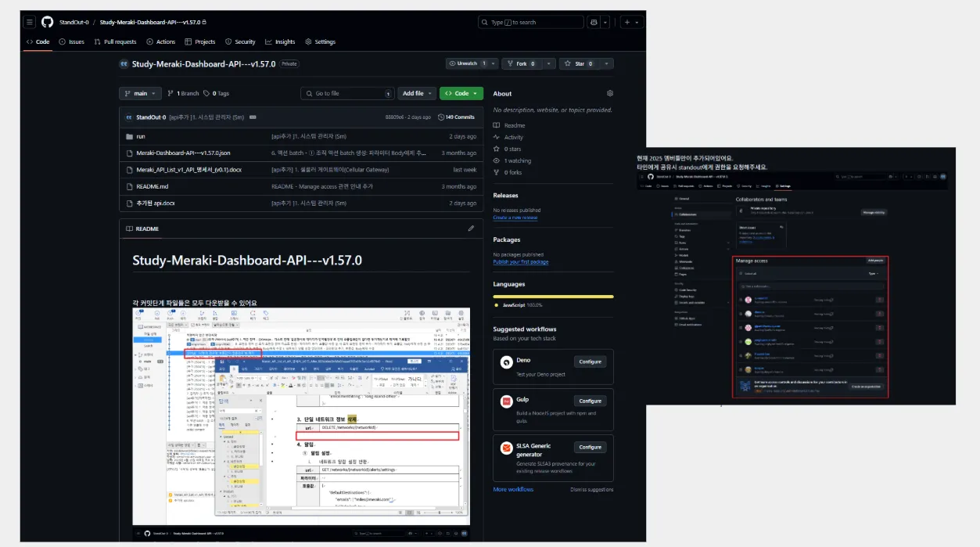Click the book icon beside Readme in About
Screen dimensions: 980x547
497,125
